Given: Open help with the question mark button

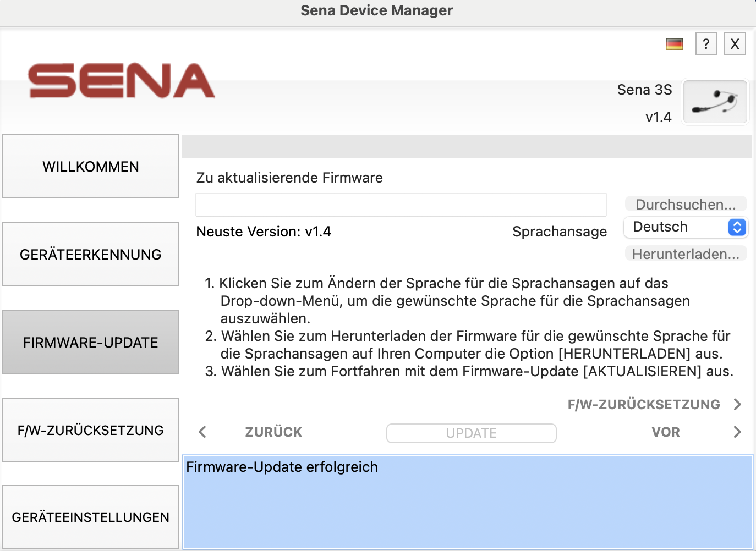Looking at the screenshot, I should pyautogui.click(x=706, y=44).
